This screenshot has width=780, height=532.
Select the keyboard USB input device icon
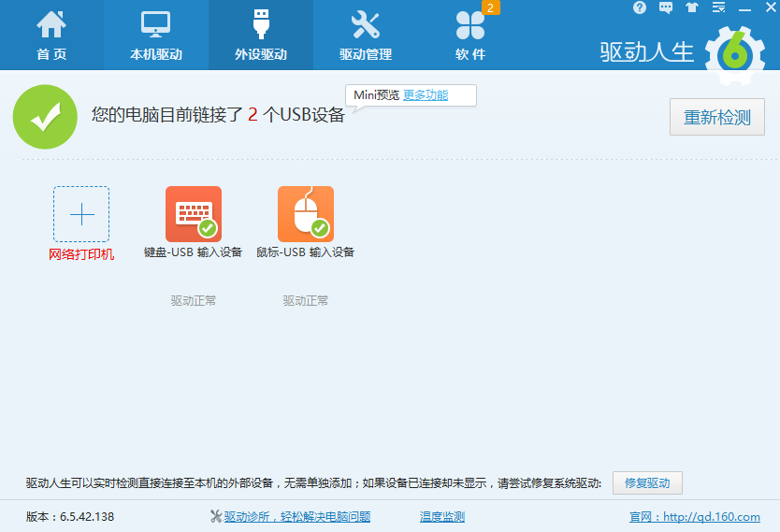(x=194, y=214)
